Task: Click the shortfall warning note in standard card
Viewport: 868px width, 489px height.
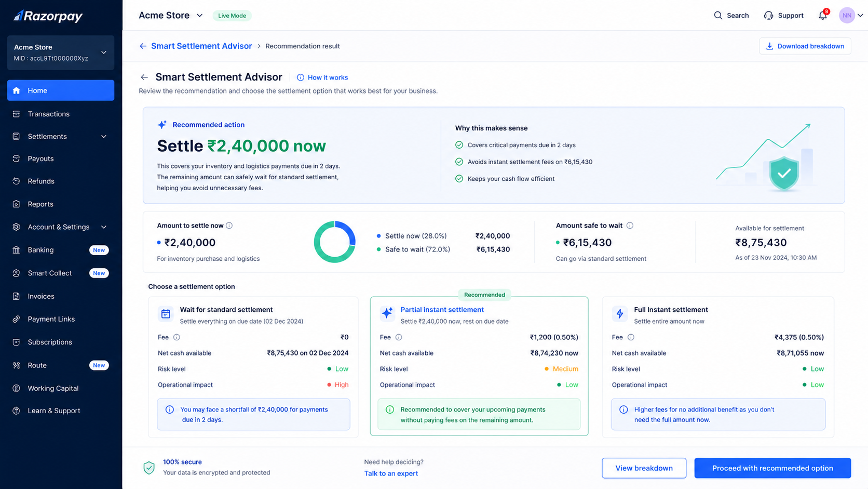Action: point(253,414)
